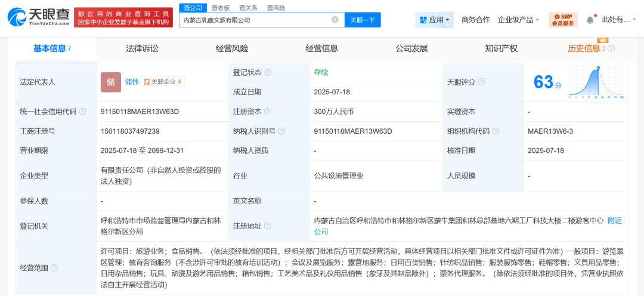The width and height of the screenshot is (644, 296).
Task: Click the 储伟 name link
Action: [131, 81]
